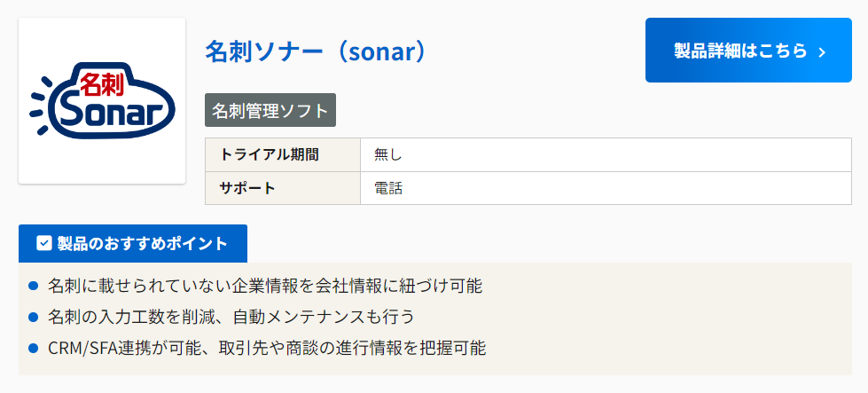The image size is (868, 393).
Task: Click the bullet dot beside 名刺の入力工数を削減
Action: coord(33,317)
